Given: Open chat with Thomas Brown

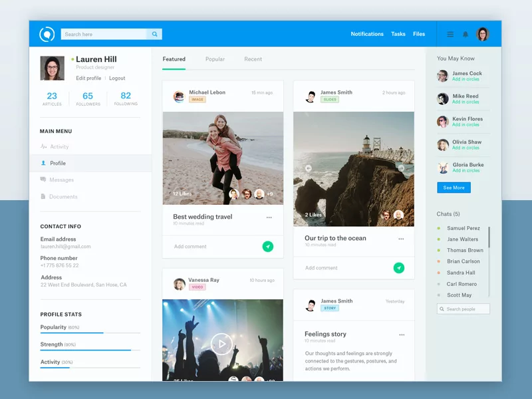Looking at the screenshot, I should (465, 251).
